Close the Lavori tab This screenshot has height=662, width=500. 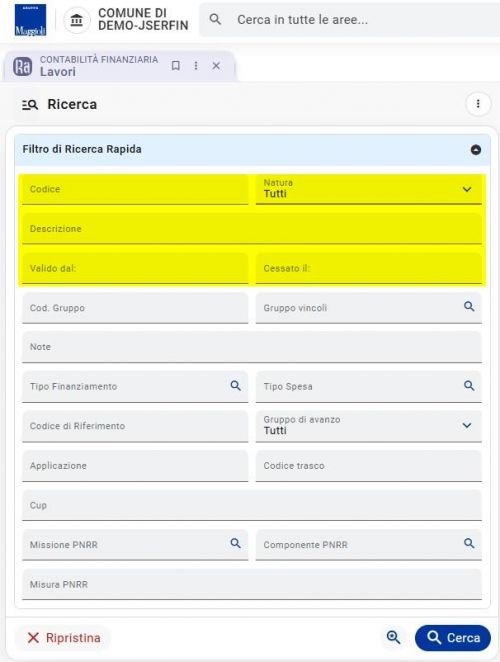click(216, 65)
